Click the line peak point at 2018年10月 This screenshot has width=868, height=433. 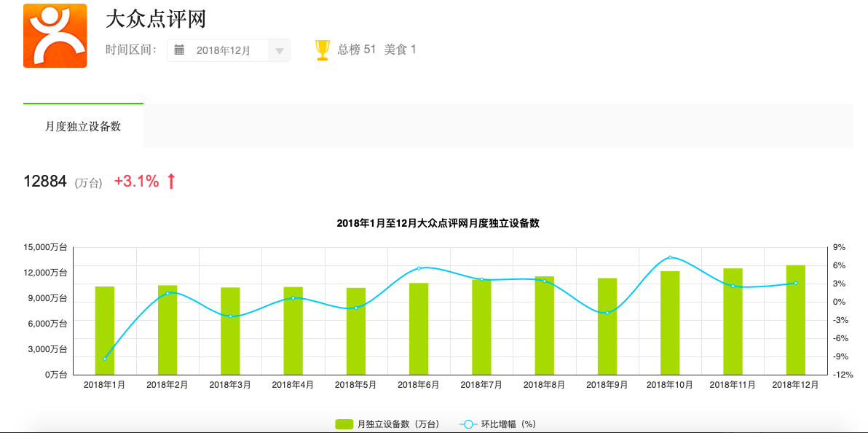pyautogui.click(x=670, y=257)
